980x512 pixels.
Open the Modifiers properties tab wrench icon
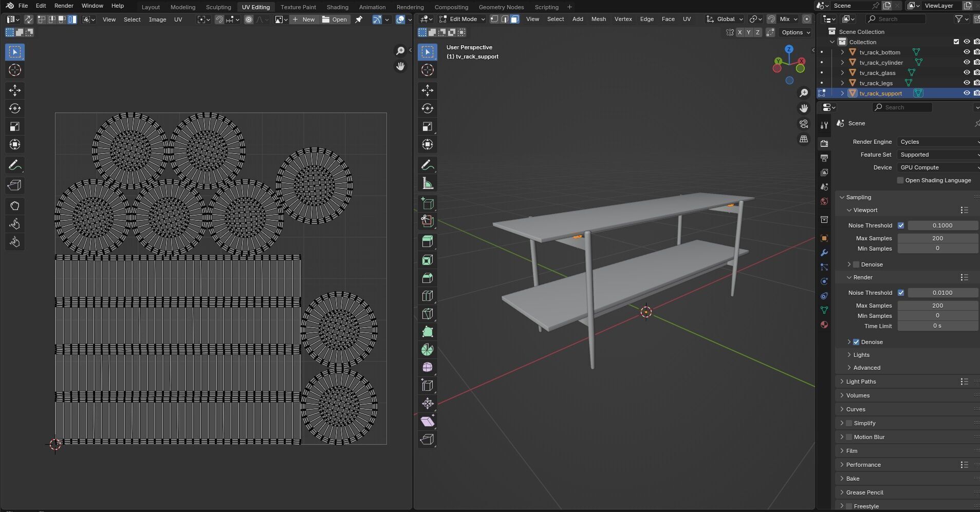(824, 253)
